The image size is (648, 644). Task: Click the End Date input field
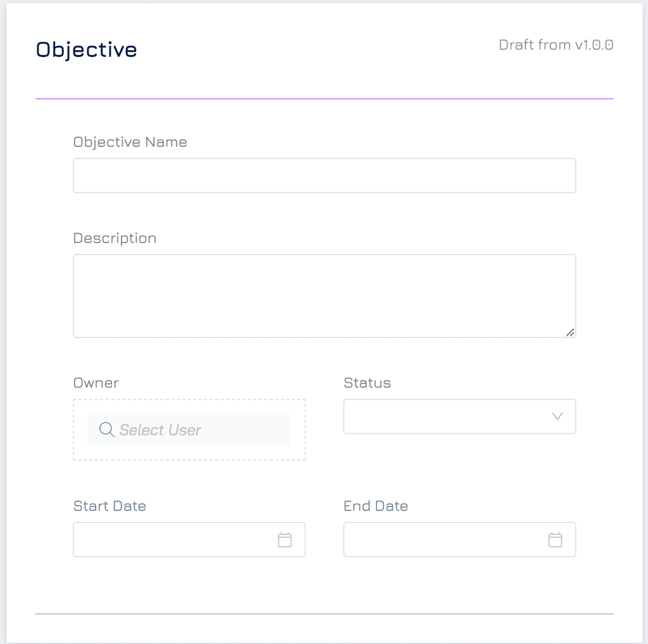click(459, 540)
